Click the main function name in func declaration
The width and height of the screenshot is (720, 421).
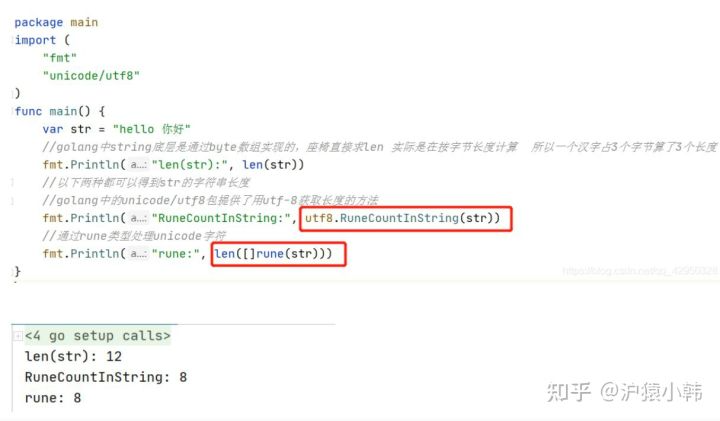coord(63,112)
